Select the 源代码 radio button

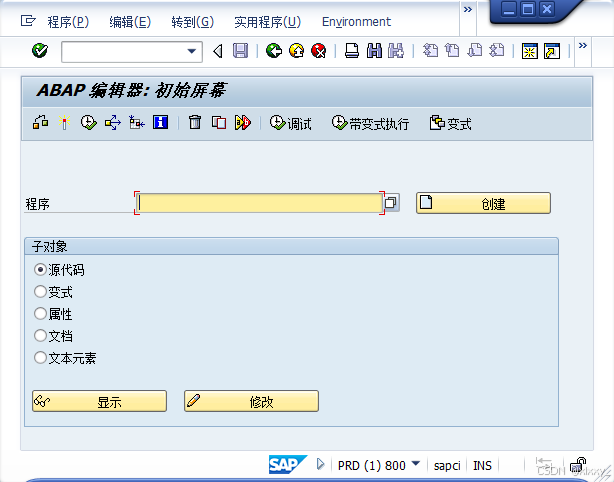pyautogui.click(x=40, y=269)
